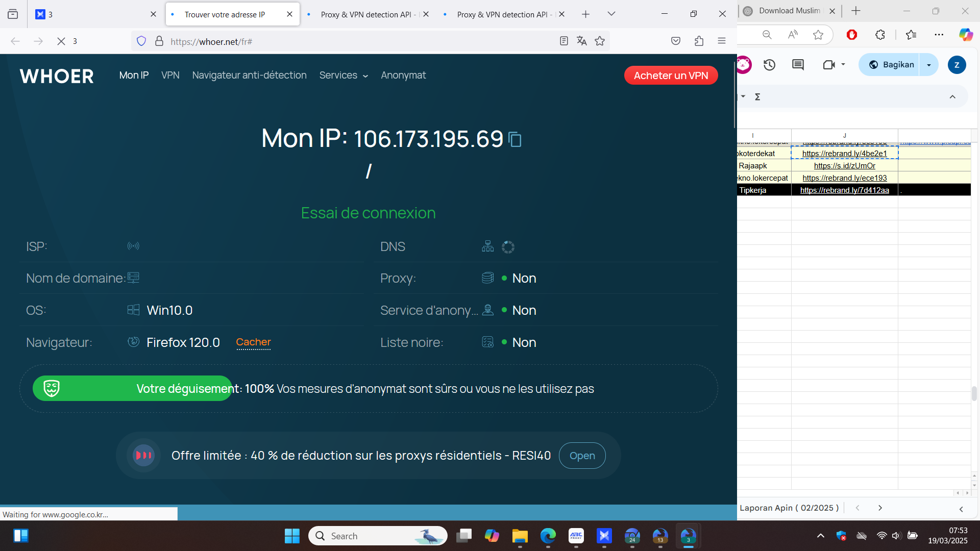The height and width of the screenshot is (551, 980).
Task: Switch to the Trouver votre adresse IP tab
Action: coord(233,14)
